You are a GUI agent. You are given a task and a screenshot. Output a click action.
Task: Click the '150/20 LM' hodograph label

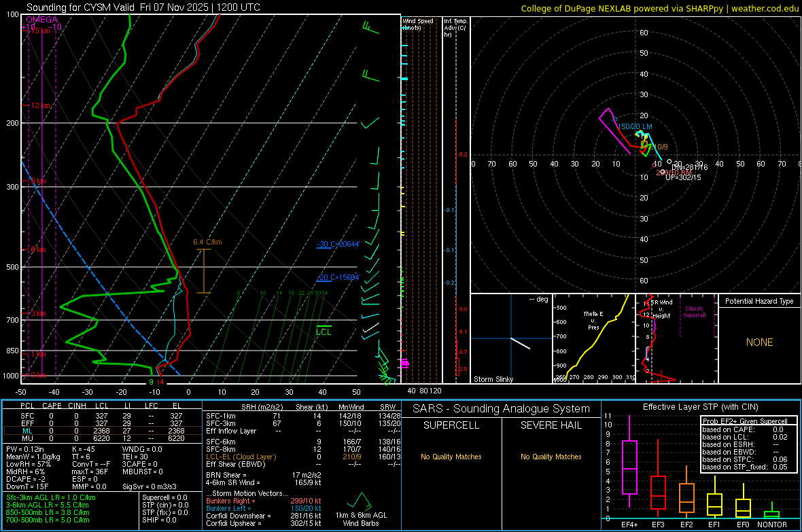(x=635, y=126)
